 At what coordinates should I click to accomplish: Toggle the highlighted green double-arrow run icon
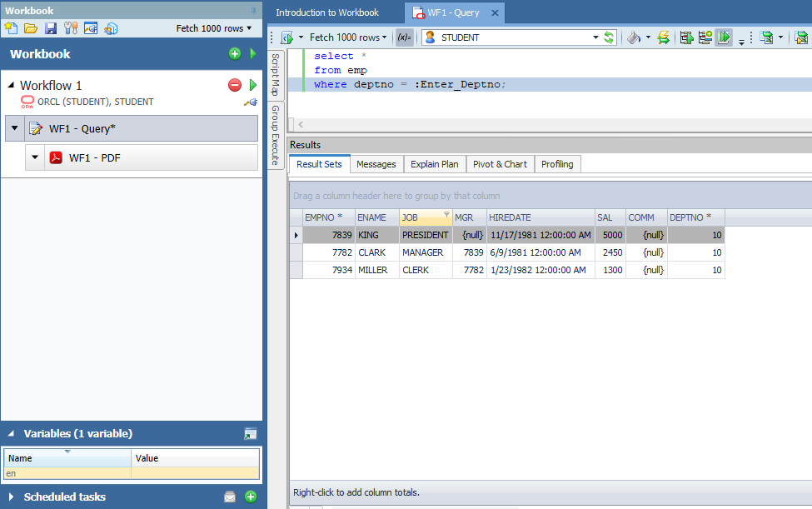pos(724,37)
